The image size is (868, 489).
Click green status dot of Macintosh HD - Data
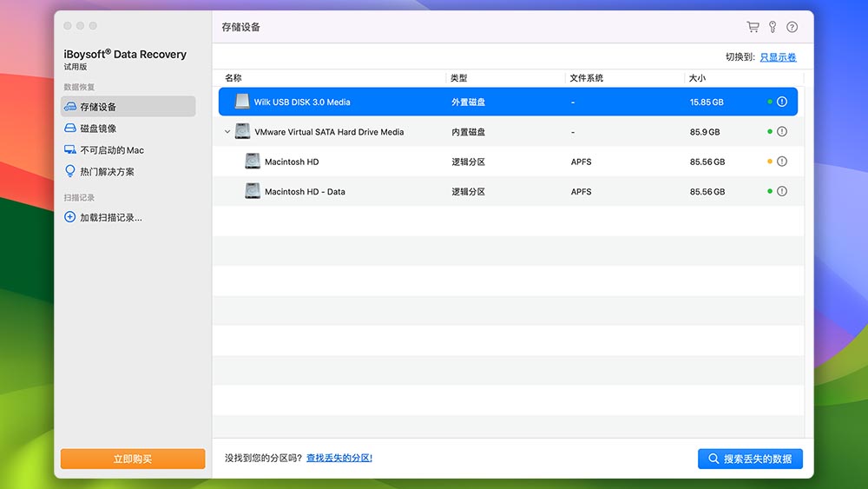[x=770, y=192]
